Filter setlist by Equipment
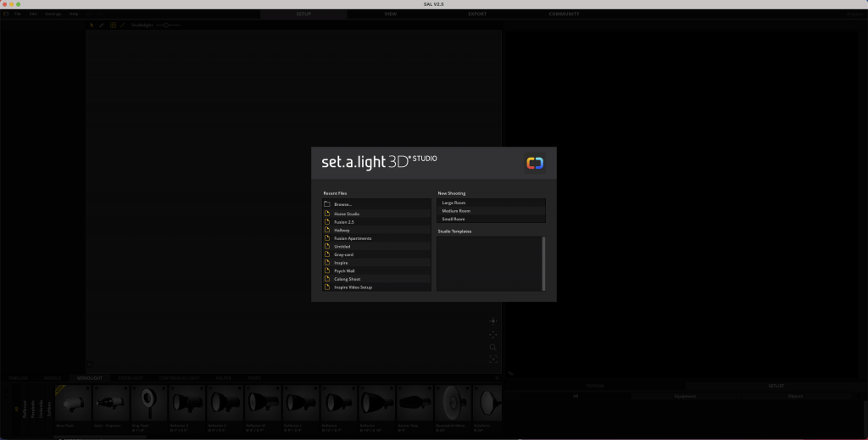 point(685,396)
